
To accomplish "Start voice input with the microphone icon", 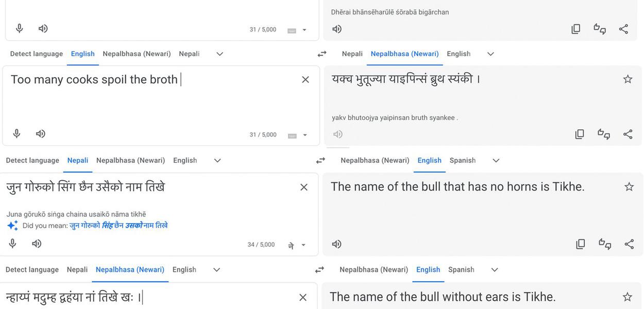I will (x=16, y=133).
